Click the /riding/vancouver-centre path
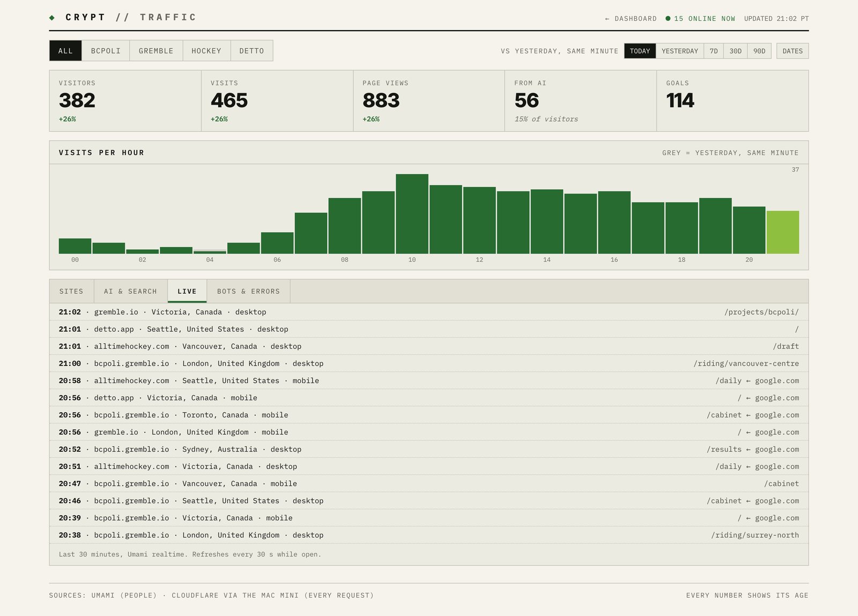 tap(746, 363)
